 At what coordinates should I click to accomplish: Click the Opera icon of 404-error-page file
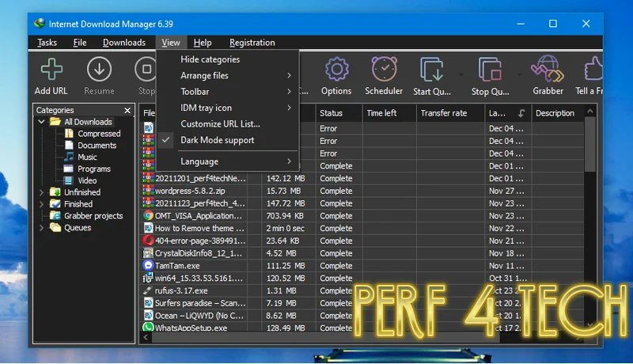[148, 241]
